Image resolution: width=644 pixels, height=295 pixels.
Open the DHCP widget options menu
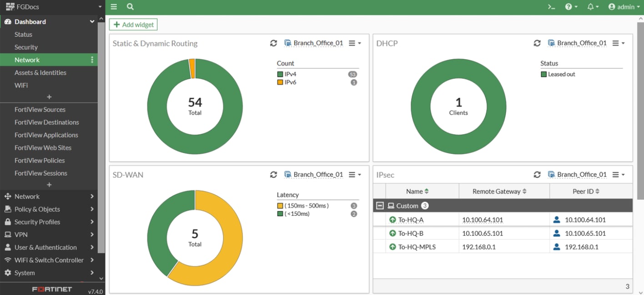pyautogui.click(x=618, y=43)
